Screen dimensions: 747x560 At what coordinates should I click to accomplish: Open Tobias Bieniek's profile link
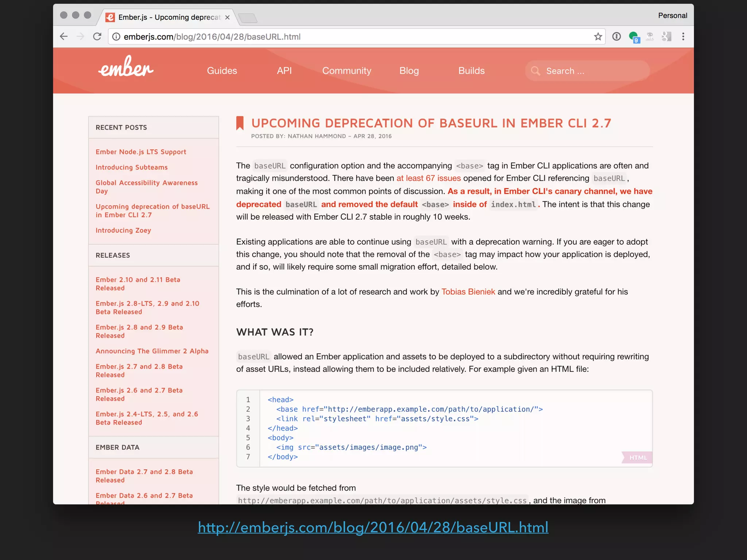pyautogui.click(x=468, y=292)
